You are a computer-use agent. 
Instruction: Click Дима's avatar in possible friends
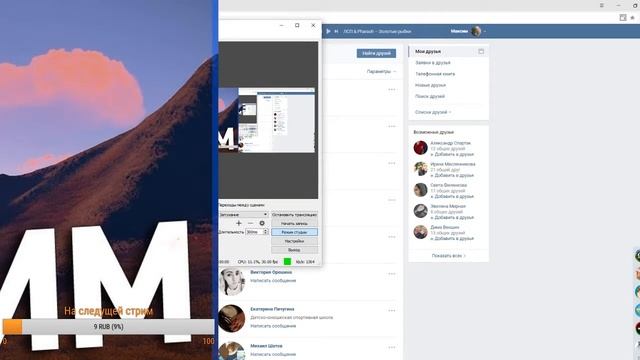click(x=420, y=232)
